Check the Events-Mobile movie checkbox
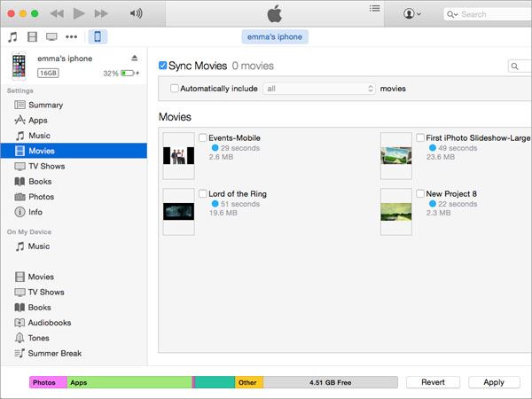 (203, 137)
